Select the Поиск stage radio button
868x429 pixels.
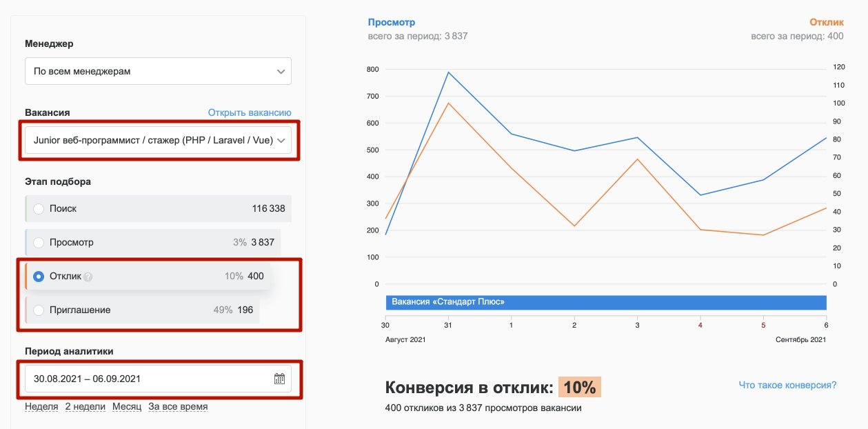[39, 208]
